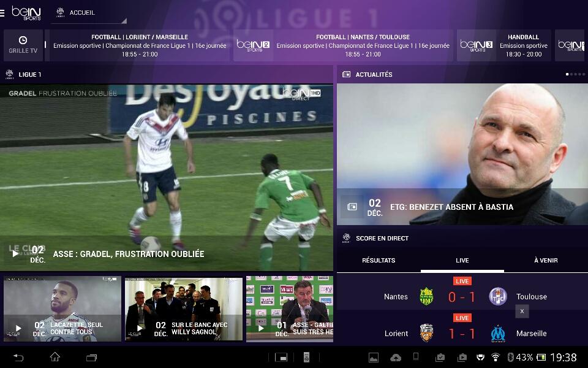Open Football Nantes / Toulouse program
Image resolution: width=588 pixels, height=368 pixels.
click(x=363, y=45)
